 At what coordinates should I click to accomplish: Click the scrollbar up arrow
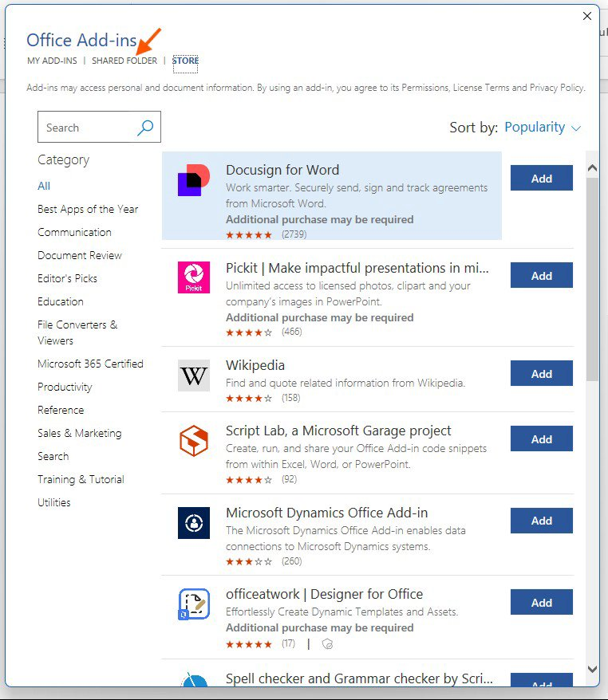(592, 168)
